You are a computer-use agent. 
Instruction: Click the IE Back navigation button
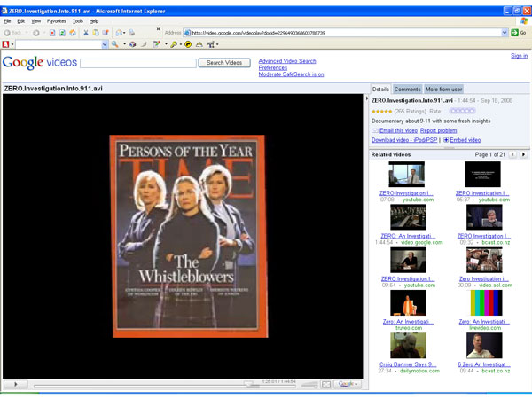point(12,32)
